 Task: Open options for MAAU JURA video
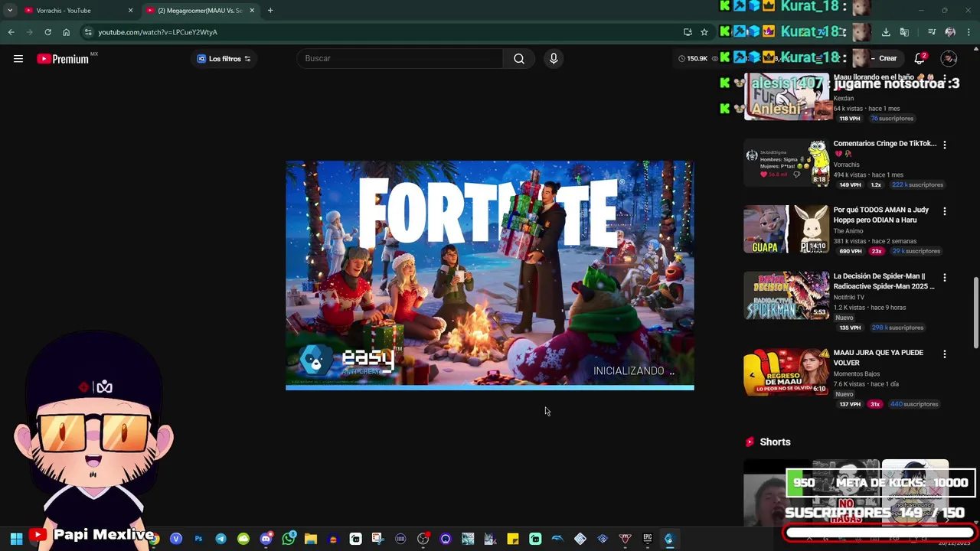(944, 354)
